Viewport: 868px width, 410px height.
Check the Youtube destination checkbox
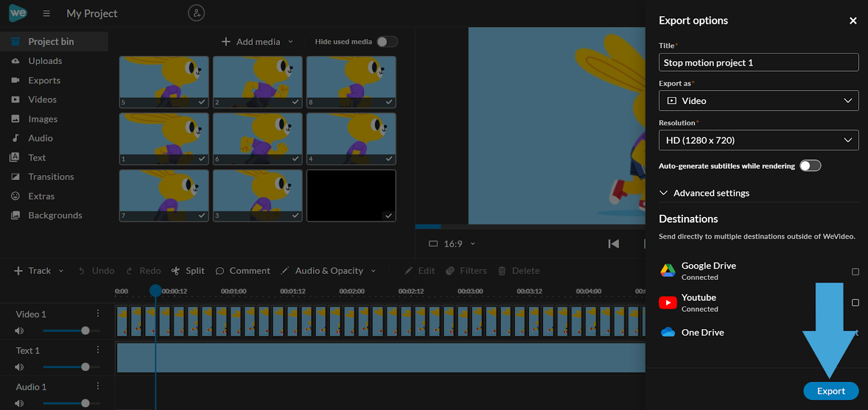[x=856, y=303]
